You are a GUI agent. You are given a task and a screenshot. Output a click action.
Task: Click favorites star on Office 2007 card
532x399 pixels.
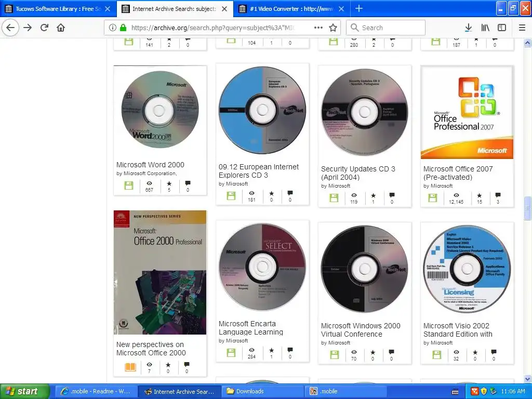[x=479, y=195]
